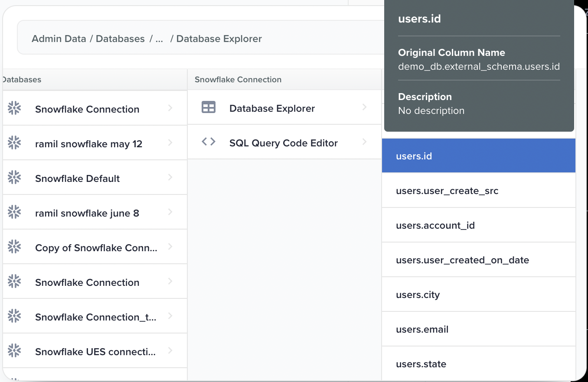Expand the chevron on Snowflake Default row

tap(170, 178)
